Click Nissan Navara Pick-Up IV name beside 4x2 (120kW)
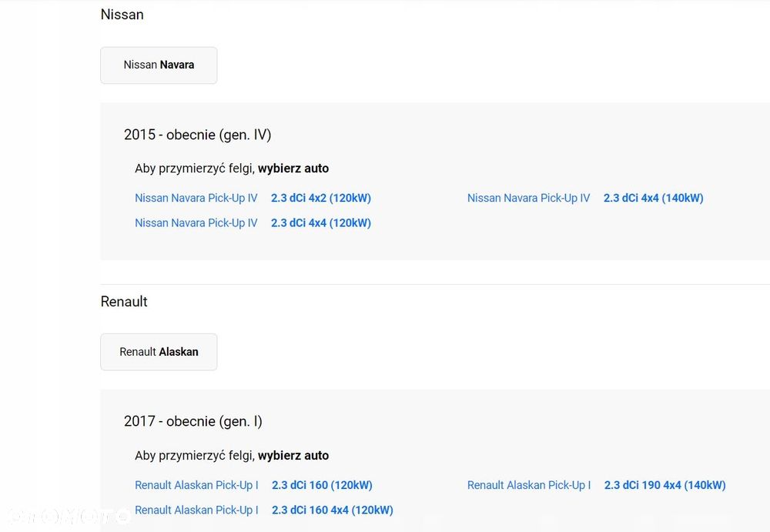 196,198
